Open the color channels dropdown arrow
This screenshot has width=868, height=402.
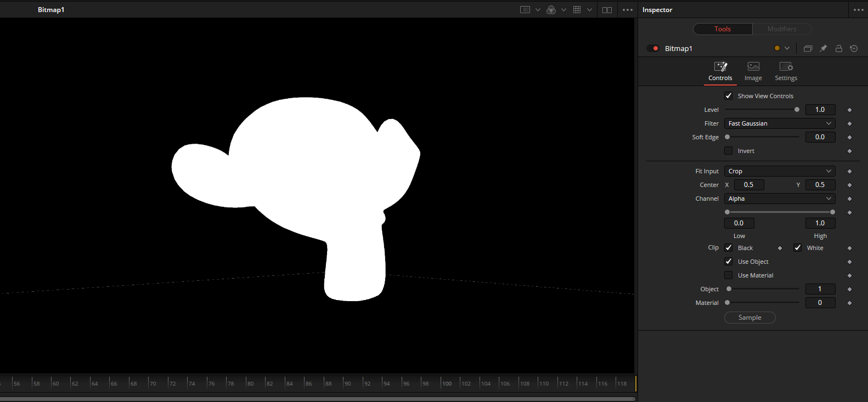click(x=563, y=10)
